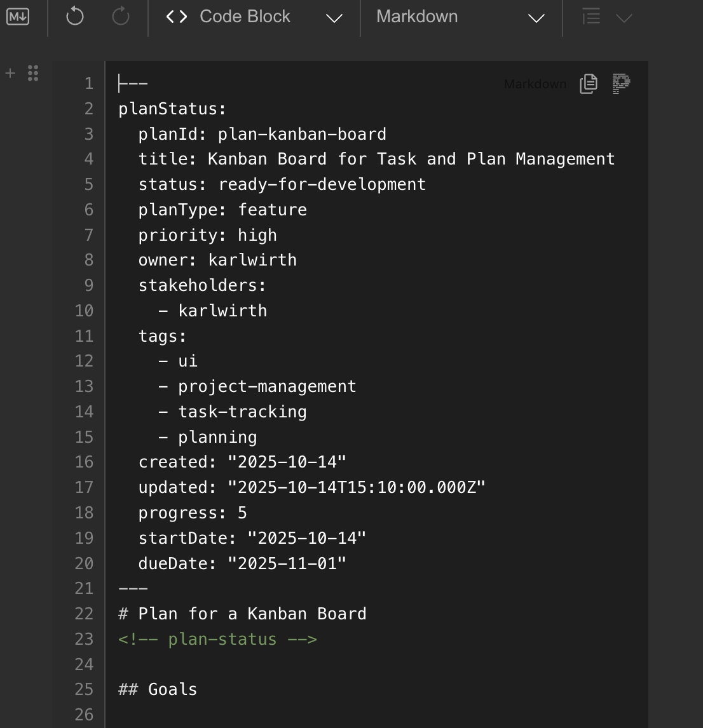Click the angle brackets Code Block icon

(176, 16)
